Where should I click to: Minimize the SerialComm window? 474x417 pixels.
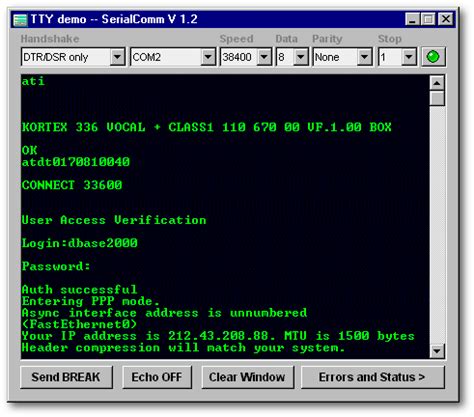point(412,19)
